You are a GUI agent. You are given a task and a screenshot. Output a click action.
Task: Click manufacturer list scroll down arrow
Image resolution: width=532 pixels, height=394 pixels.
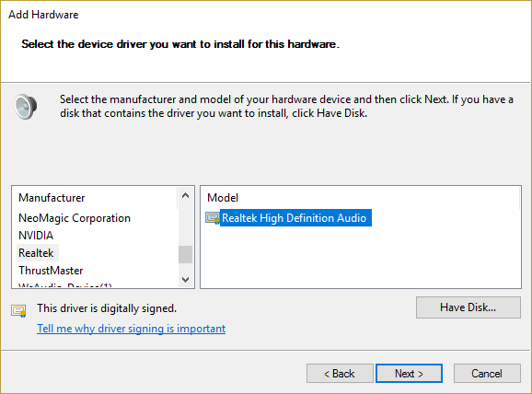pos(185,280)
